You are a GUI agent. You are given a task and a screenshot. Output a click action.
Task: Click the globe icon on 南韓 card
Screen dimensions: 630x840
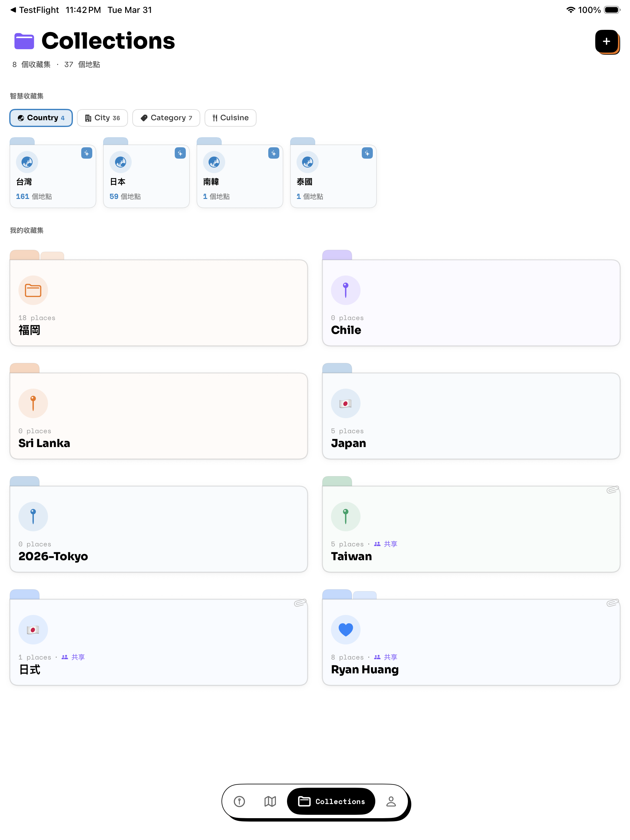tap(214, 162)
